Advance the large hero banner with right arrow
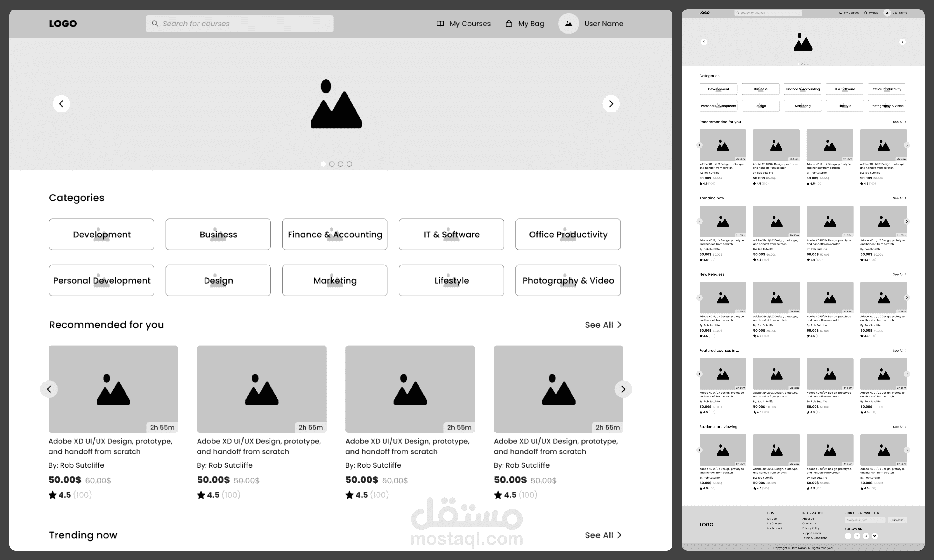 pos(611,104)
